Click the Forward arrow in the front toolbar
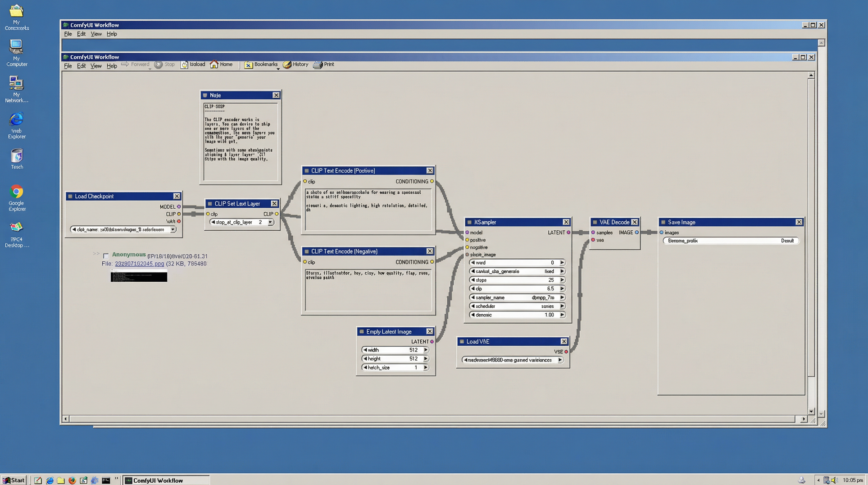The image size is (868, 485). tap(125, 64)
